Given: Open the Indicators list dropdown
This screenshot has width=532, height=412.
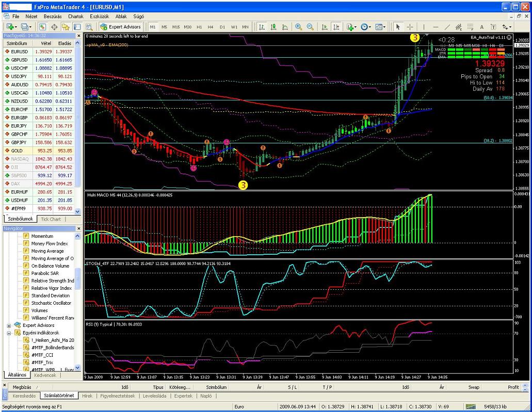Looking at the screenshot, I should tap(351, 27).
